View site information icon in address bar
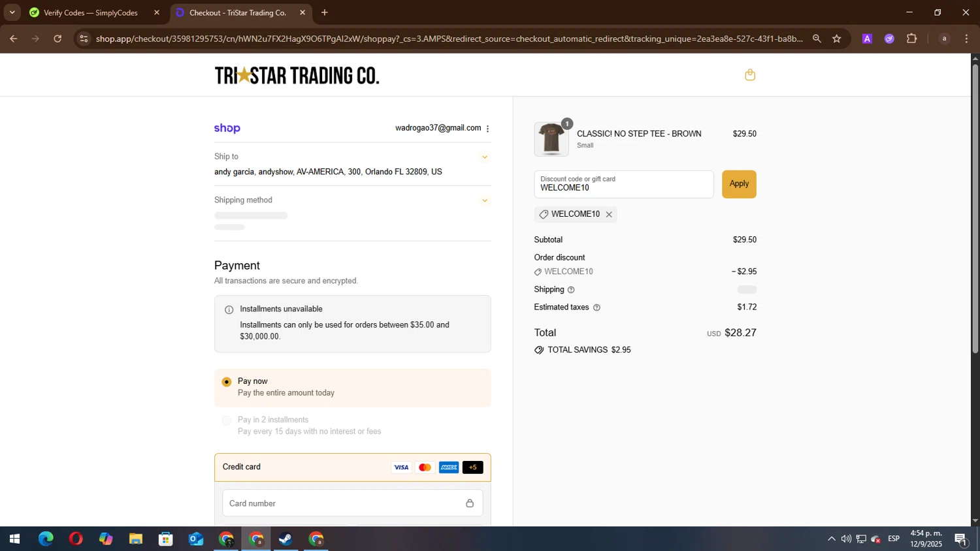This screenshot has height=551, width=980. (x=83, y=39)
